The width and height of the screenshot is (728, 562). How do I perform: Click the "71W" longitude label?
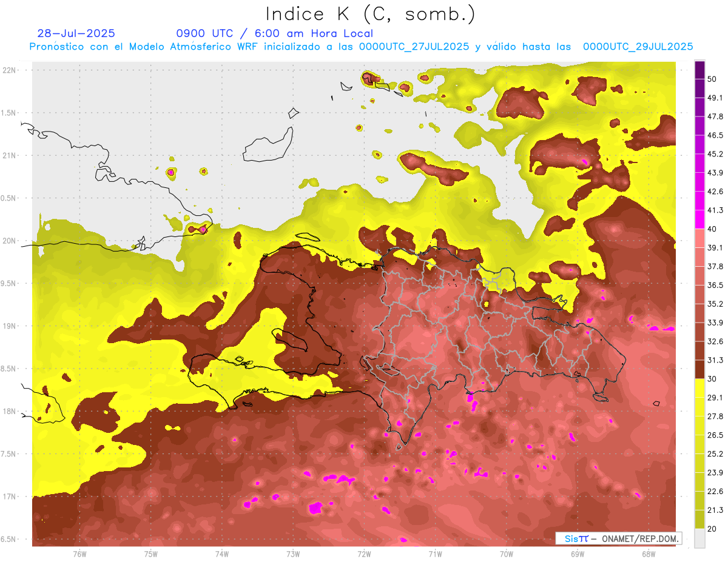pos(435,554)
